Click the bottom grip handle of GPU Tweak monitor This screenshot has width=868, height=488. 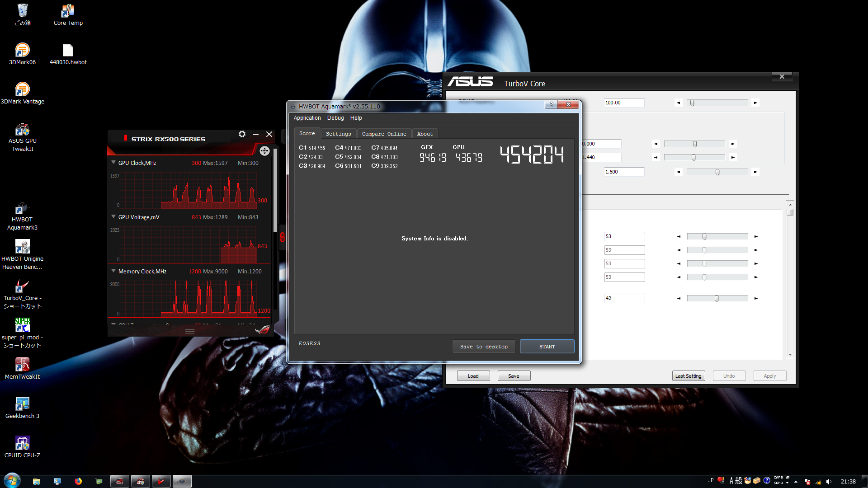pos(190,331)
